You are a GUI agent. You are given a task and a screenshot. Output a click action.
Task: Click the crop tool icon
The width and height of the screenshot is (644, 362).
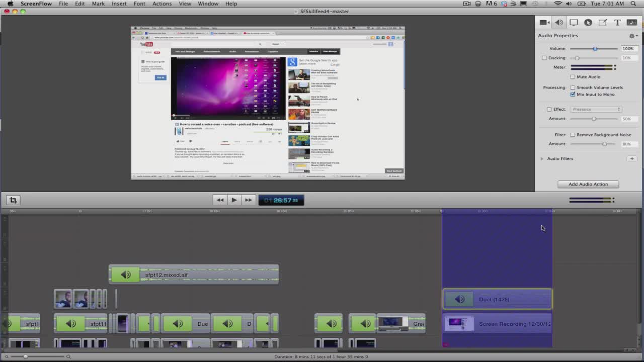(13, 200)
